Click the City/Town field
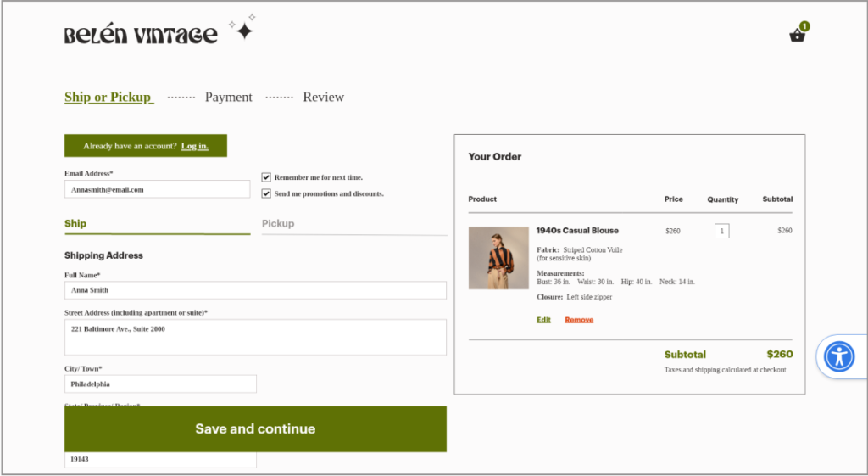This screenshot has height=476, width=868. click(160, 384)
